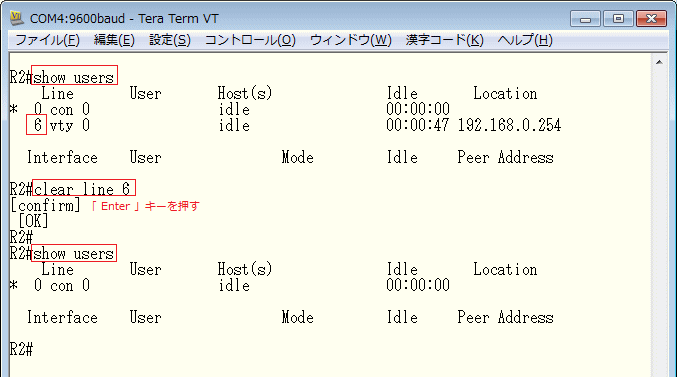
Task: Open the 編集(E) menu
Action: click(x=114, y=40)
